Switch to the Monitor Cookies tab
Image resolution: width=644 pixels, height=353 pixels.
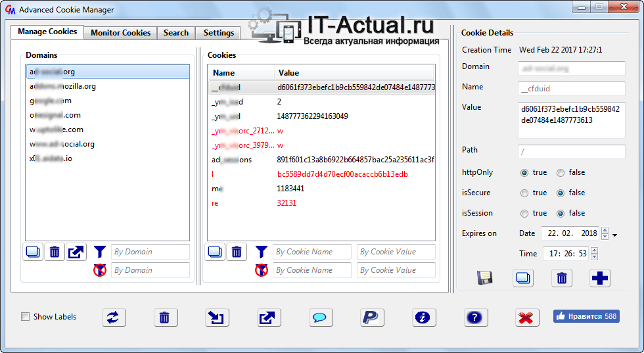tap(120, 33)
